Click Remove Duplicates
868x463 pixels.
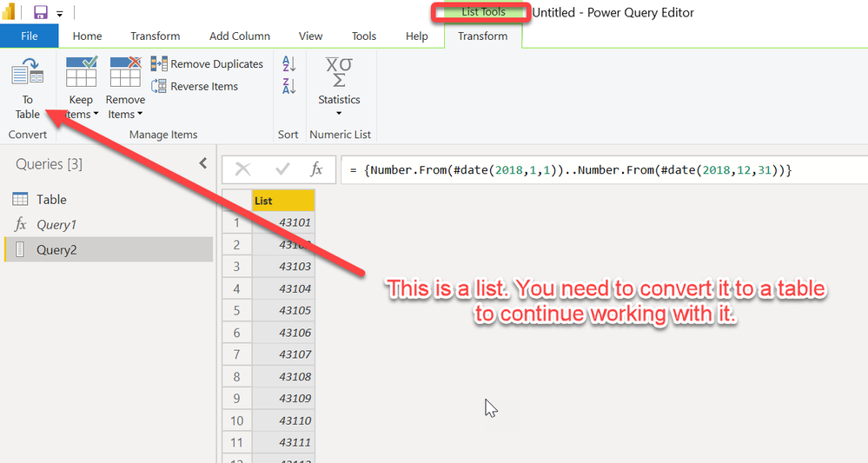207,64
